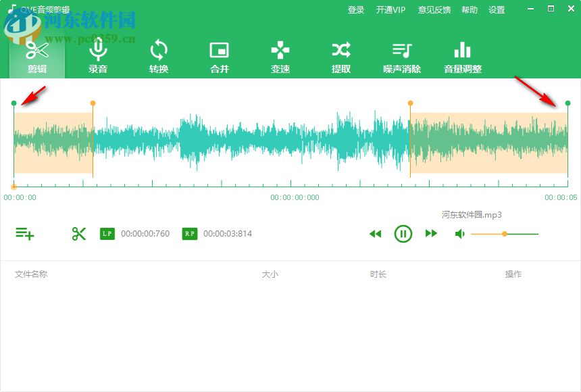Screen dimensions: 581x392
Task: Open the 设置 (Settings) menu
Action: pos(497,9)
